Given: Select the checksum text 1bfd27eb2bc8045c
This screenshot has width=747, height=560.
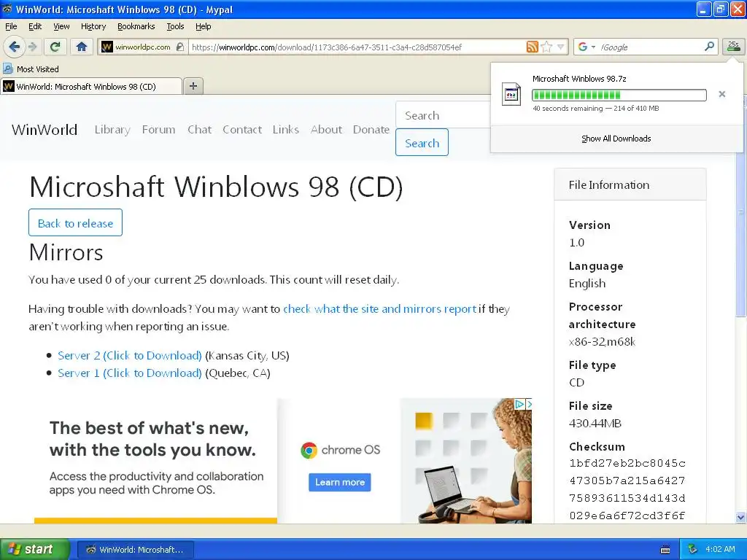Looking at the screenshot, I should 627,463.
